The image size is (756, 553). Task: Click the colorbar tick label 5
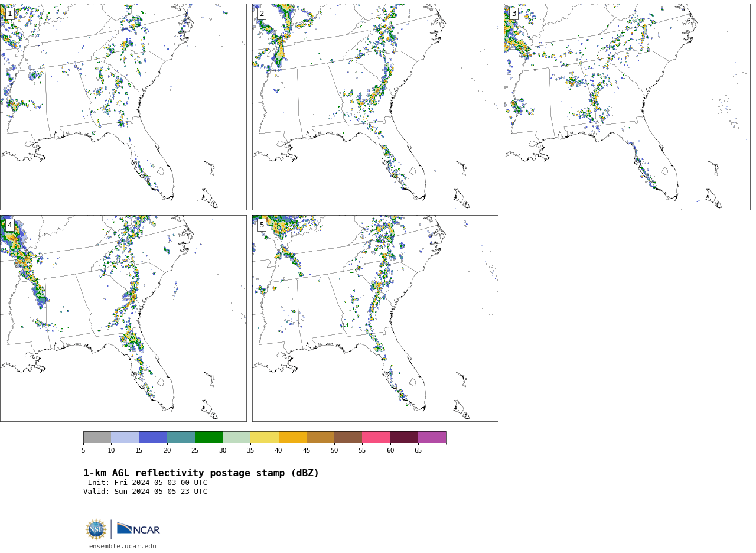(83, 451)
